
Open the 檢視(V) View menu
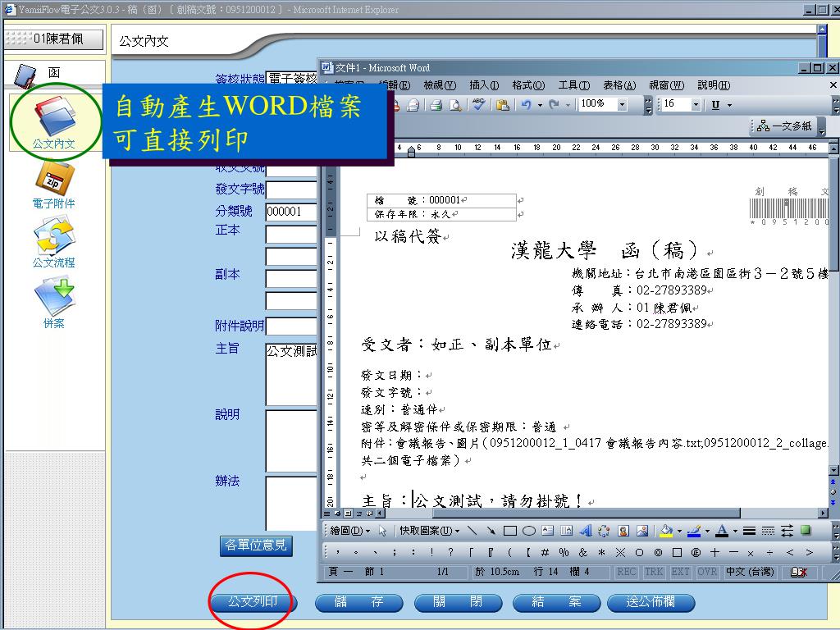[440, 85]
